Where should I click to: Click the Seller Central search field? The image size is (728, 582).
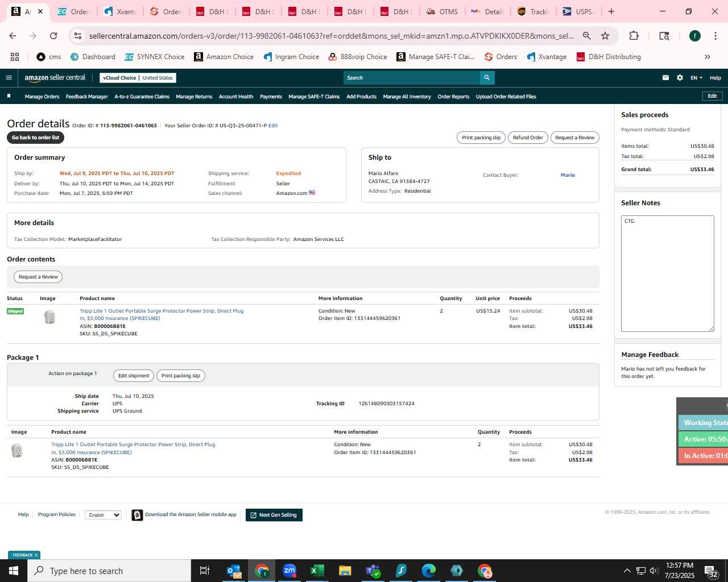(412, 78)
